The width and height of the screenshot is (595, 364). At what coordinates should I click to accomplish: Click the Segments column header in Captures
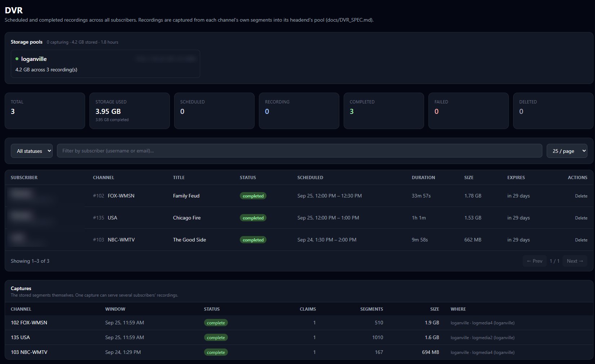point(371,309)
